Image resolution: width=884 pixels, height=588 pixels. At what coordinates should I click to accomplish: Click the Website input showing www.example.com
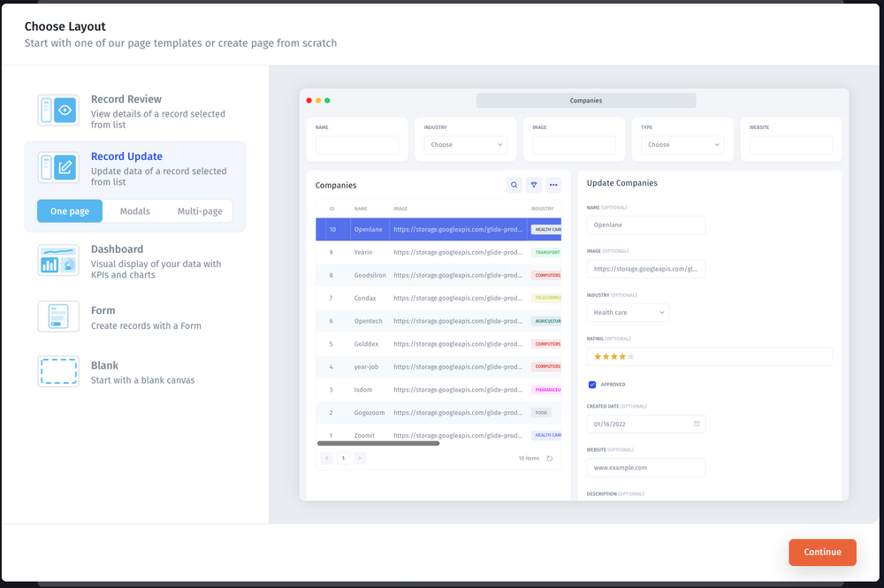(x=646, y=467)
